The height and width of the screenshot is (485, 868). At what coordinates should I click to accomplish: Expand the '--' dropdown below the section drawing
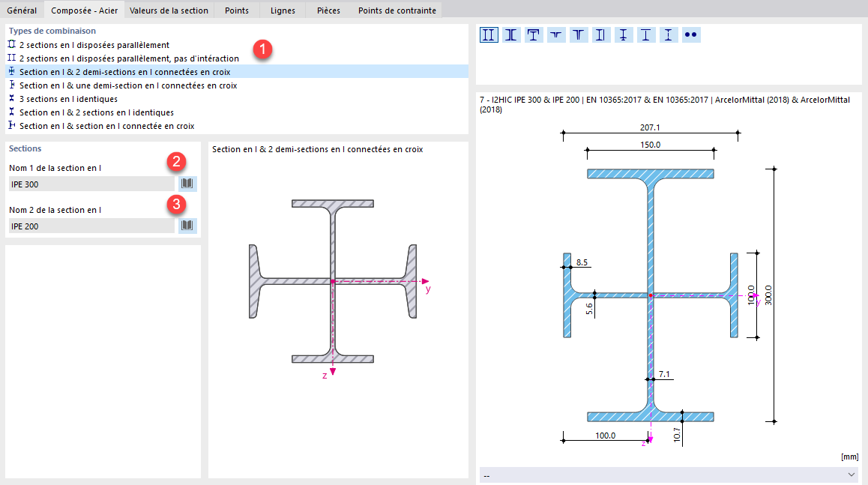(669, 475)
